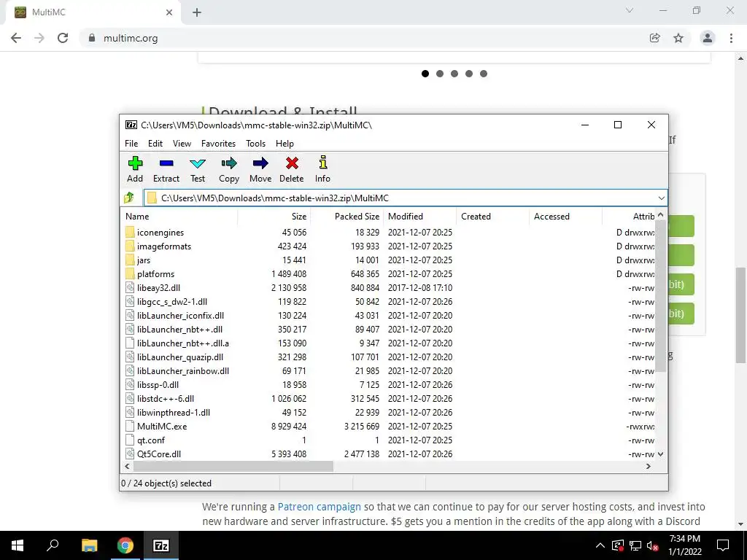747x560 pixels.
Task: Reload the page in Chrome
Action: [x=63, y=38]
